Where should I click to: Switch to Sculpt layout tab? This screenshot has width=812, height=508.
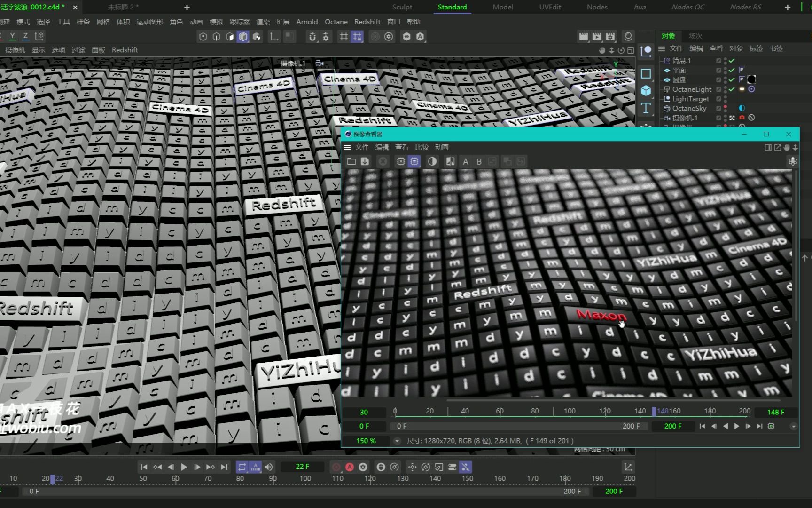click(x=402, y=7)
